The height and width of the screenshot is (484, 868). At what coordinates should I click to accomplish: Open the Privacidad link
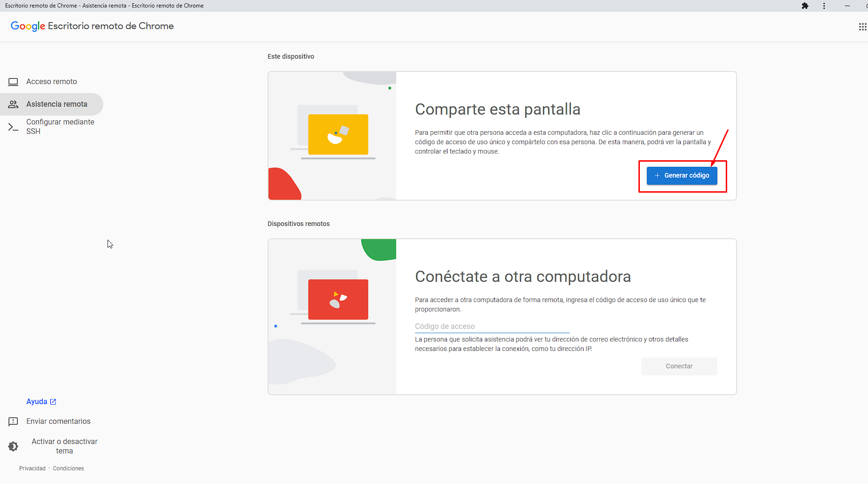click(x=32, y=468)
